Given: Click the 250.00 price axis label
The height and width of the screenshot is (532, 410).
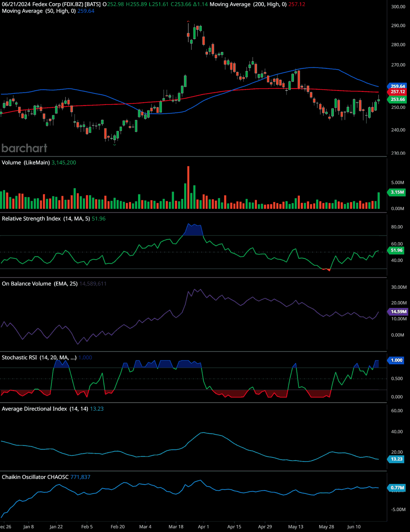Looking at the screenshot, I should [x=398, y=108].
